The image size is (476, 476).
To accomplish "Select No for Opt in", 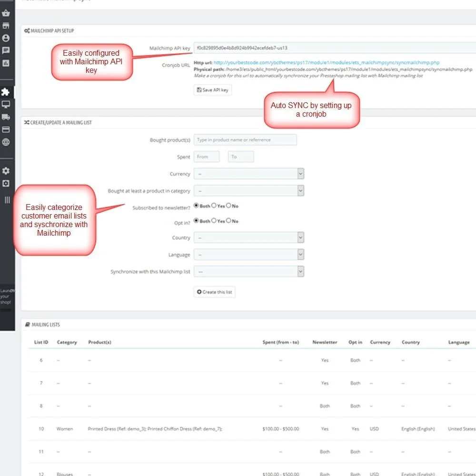I will 228,221.
